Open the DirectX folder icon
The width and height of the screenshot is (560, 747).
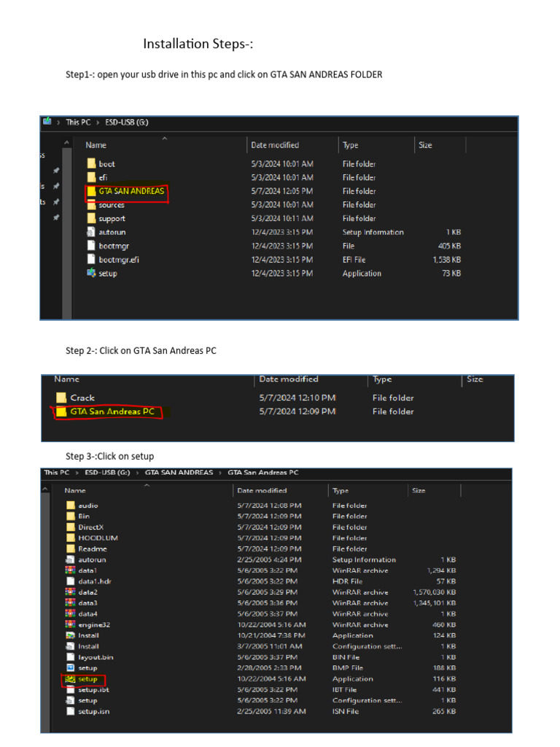point(71,527)
